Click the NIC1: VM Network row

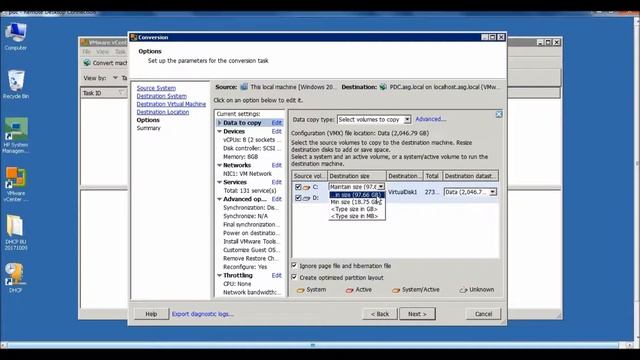point(247,173)
